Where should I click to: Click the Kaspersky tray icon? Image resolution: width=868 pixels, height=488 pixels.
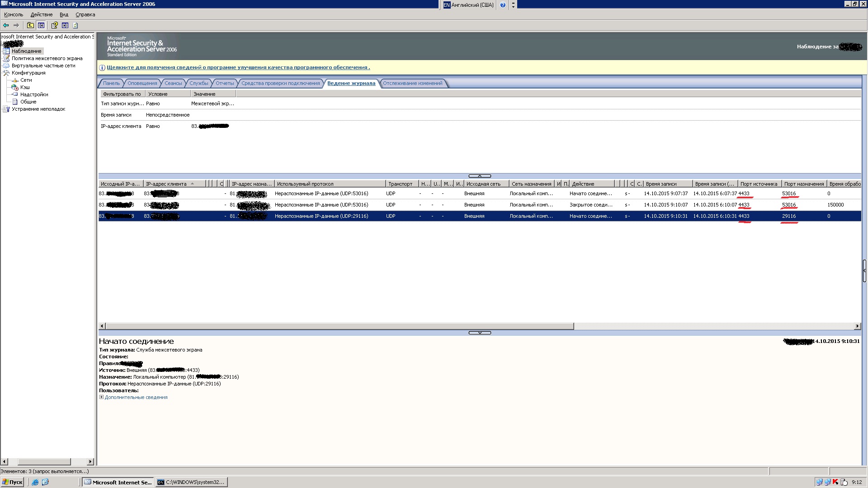coord(835,482)
